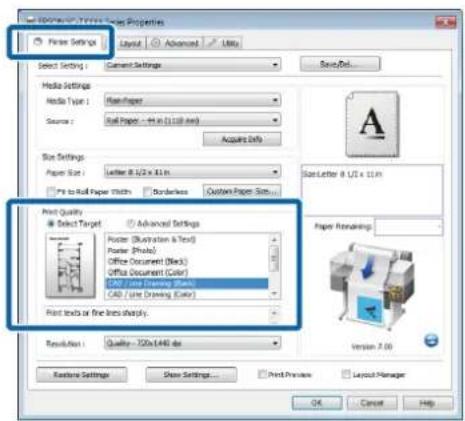Screen dimensions: 465x421
Task: Expand the Select Setting dropdown
Action: tap(192, 65)
